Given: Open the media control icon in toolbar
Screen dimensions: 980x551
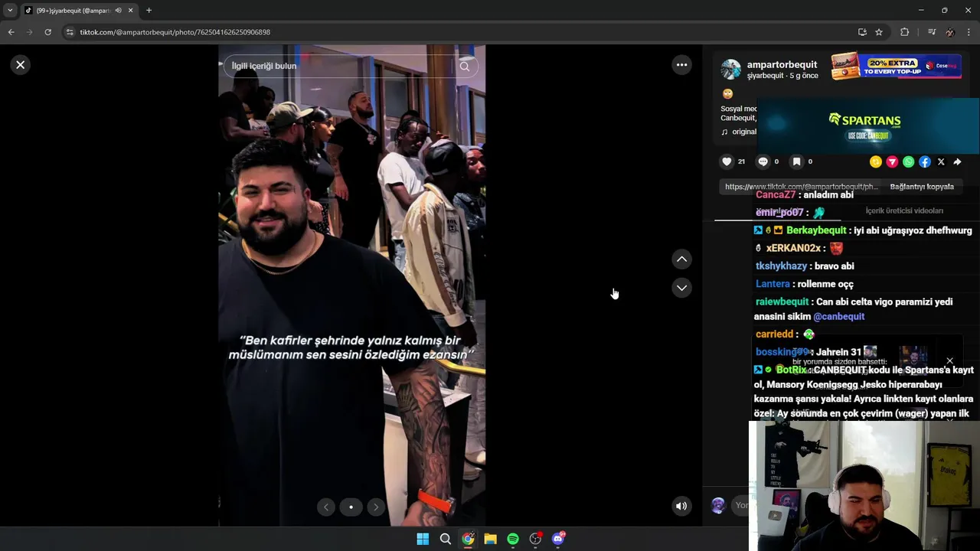Looking at the screenshot, I should pos(931,32).
